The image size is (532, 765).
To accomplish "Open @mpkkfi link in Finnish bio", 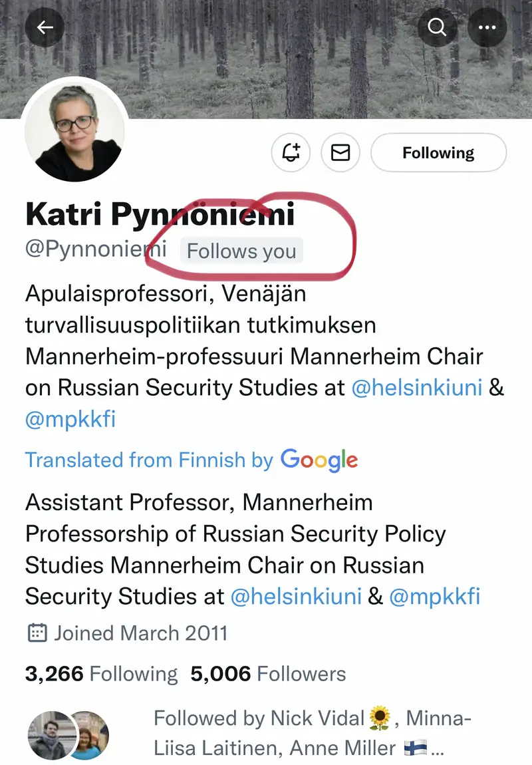I will click(x=70, y=420).
